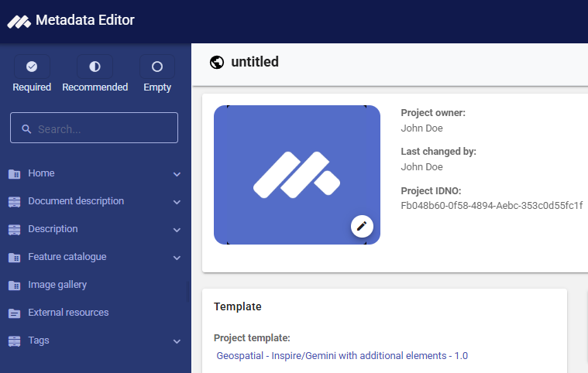Open the Image gallery item
The image size is (588, 373).
(x=57, y=285)
